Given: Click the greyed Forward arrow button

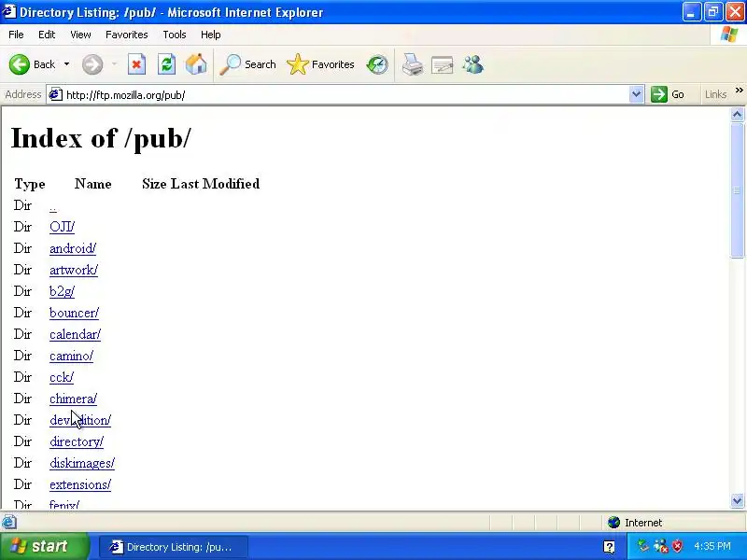Looking at the screenshot, I should tap(92, 64).
